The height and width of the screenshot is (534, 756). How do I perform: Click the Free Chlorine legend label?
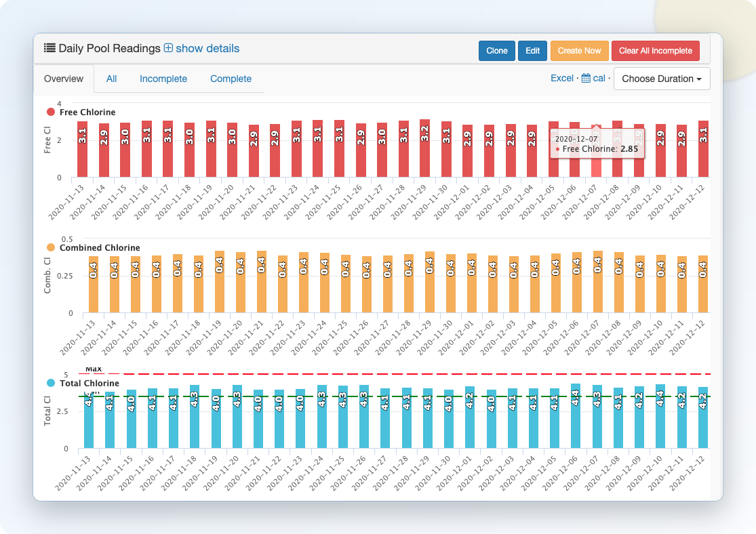[x=87, y=112]
